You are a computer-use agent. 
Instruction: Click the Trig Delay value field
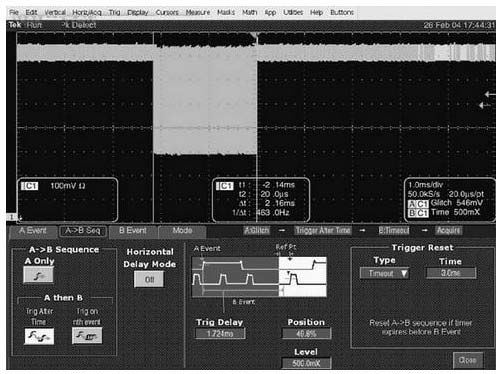220,334
